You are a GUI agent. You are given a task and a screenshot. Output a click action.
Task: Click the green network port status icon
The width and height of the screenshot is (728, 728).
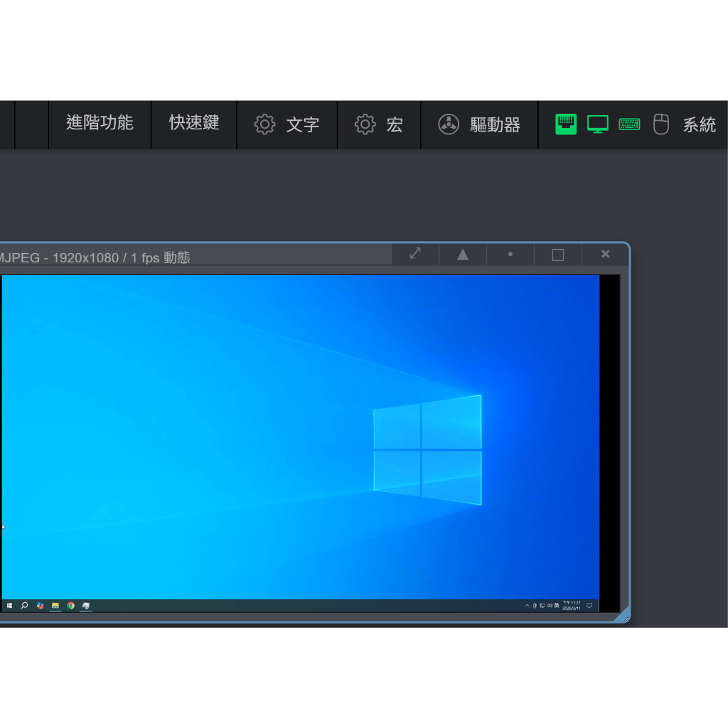tap(566, 124)
